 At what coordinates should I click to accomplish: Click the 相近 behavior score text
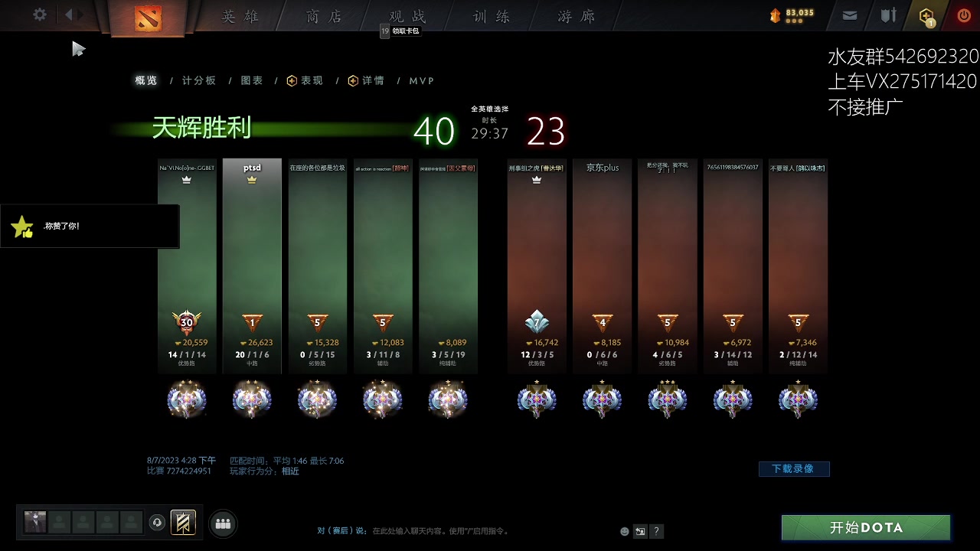[x=290, y=471]
